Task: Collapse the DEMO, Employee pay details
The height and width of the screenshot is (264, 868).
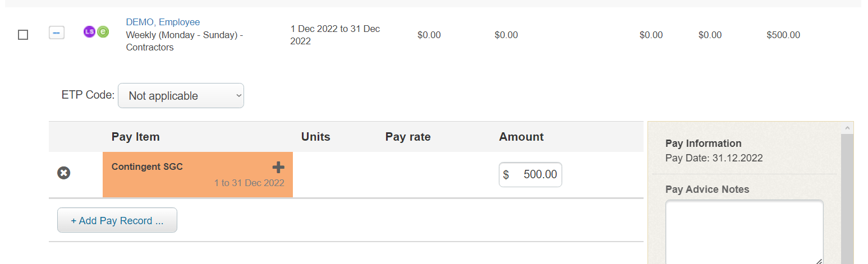Action: point(56,33)
